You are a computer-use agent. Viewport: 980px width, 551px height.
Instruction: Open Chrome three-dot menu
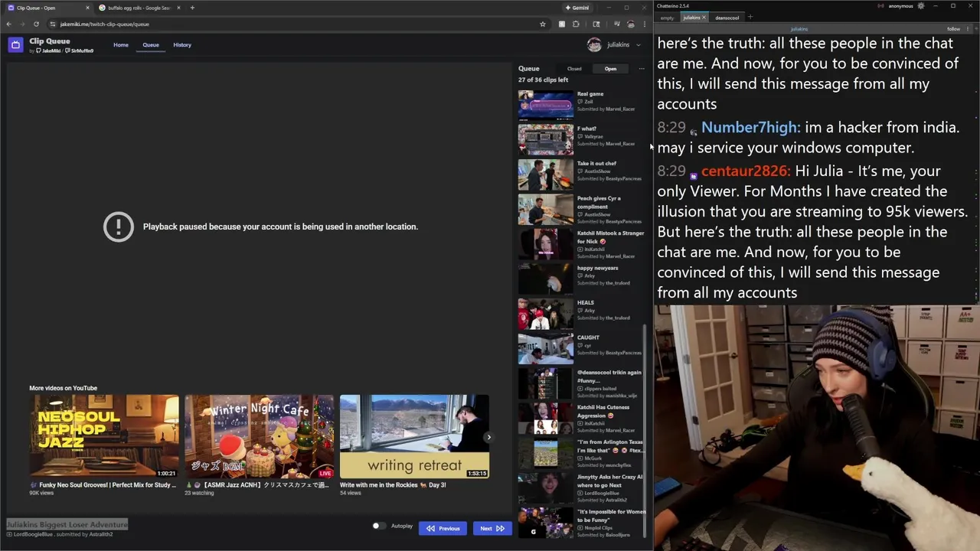645,24
